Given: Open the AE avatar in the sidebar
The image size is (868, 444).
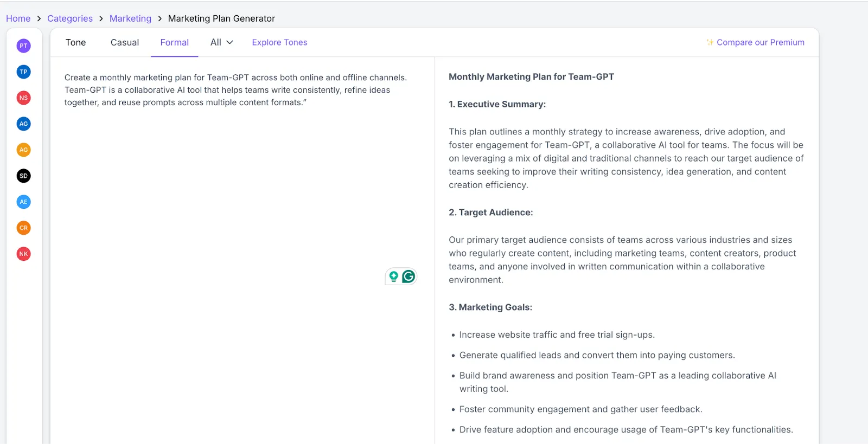Looking at the screenshot, I should [23, 202].
